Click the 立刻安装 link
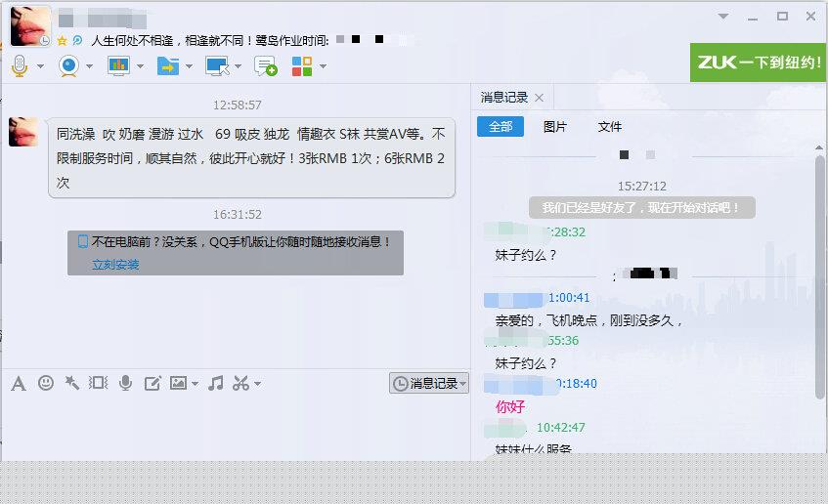Screen dimensions: 828x504 (115, 264)
